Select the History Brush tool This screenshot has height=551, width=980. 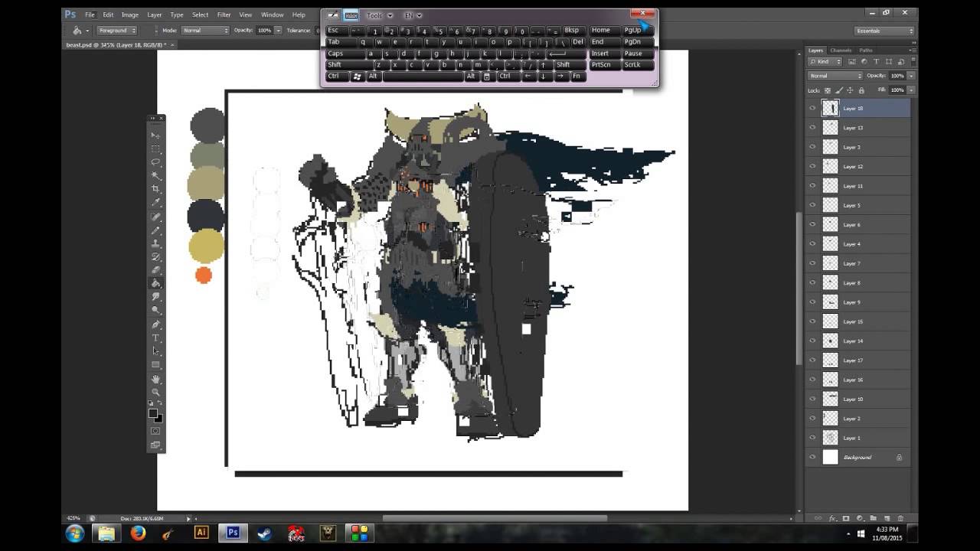[155, 257]
